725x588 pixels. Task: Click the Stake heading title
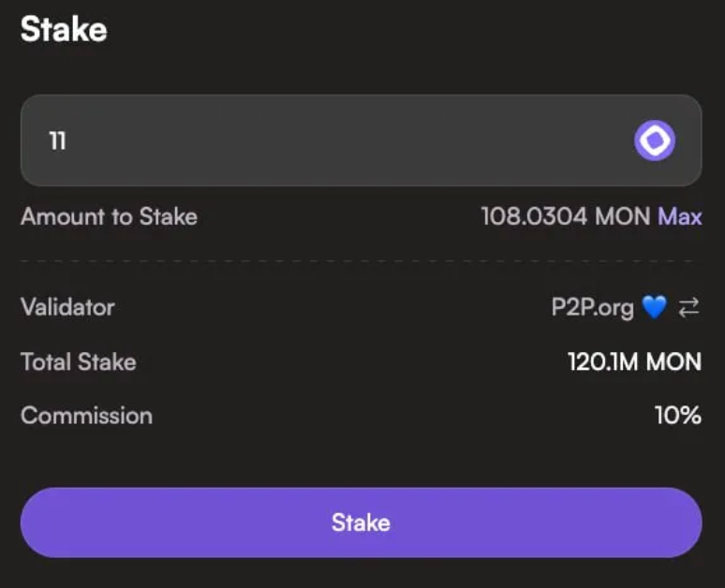pyautogui.click(x=64, y=30)
